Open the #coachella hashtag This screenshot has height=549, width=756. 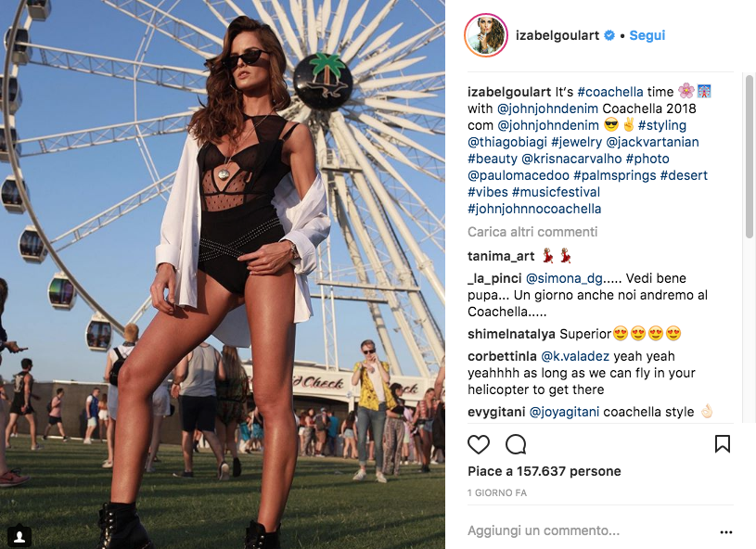[x=610, y=92]
